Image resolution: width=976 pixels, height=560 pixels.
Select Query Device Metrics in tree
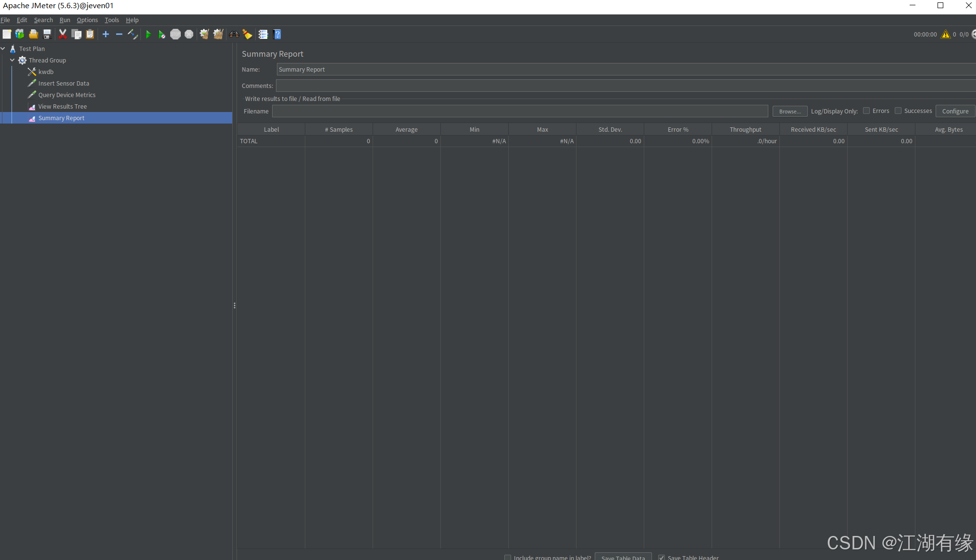(x=67, y=95)
